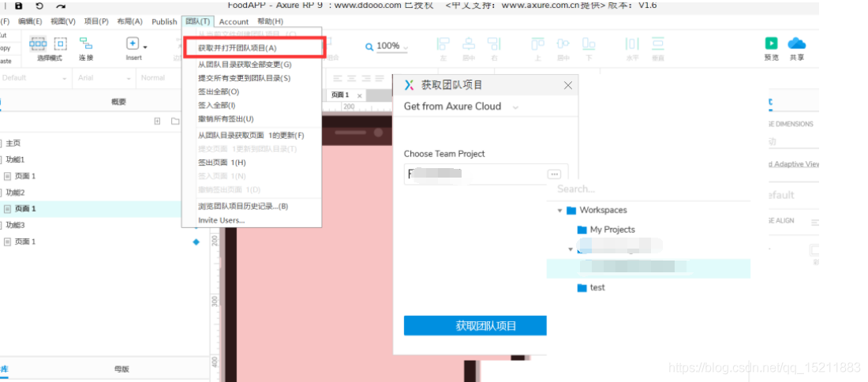
Task: Click the add folder icon in Pages panel
Action: 177,121
